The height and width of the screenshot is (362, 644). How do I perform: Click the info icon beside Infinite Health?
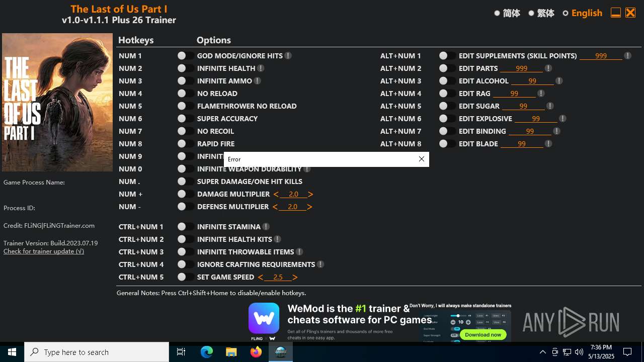click(261, 68)
